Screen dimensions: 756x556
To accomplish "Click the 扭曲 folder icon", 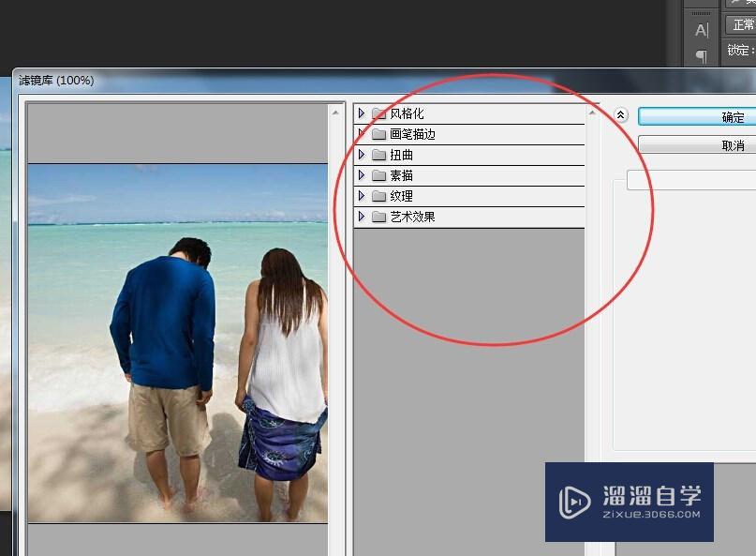I will point(379,155).
